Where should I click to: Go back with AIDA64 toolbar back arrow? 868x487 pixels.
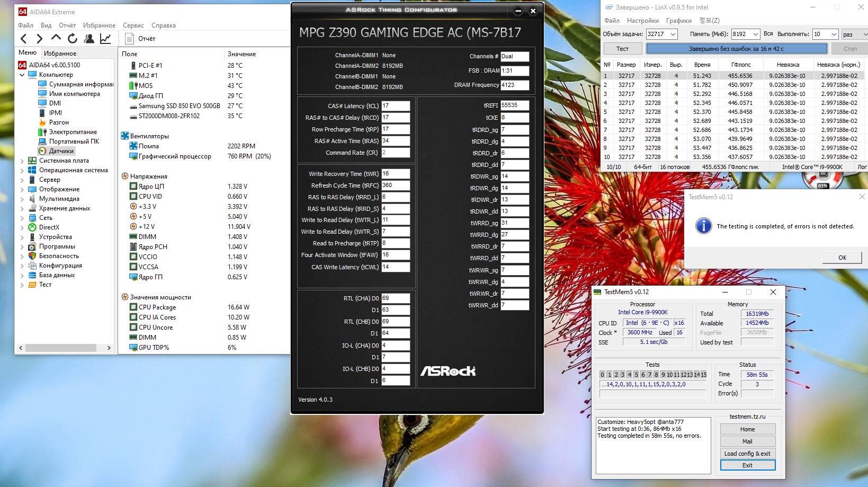(24, 38)
